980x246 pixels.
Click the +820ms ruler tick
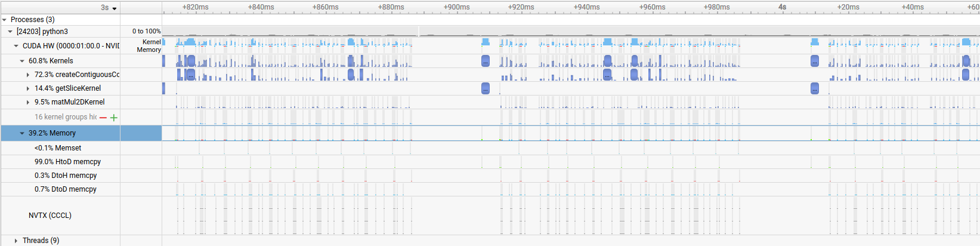(x=195, y=7)
